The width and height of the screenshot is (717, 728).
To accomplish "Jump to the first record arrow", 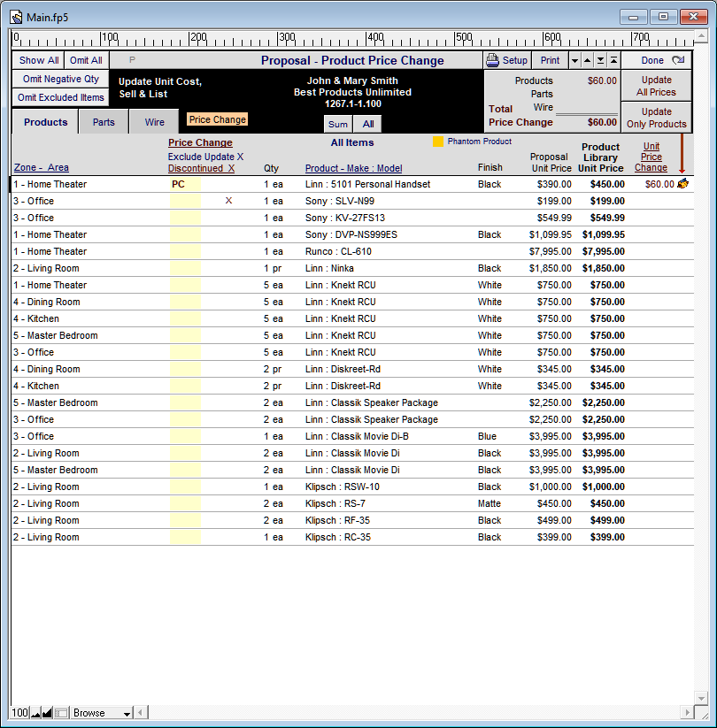I will 613,60.
